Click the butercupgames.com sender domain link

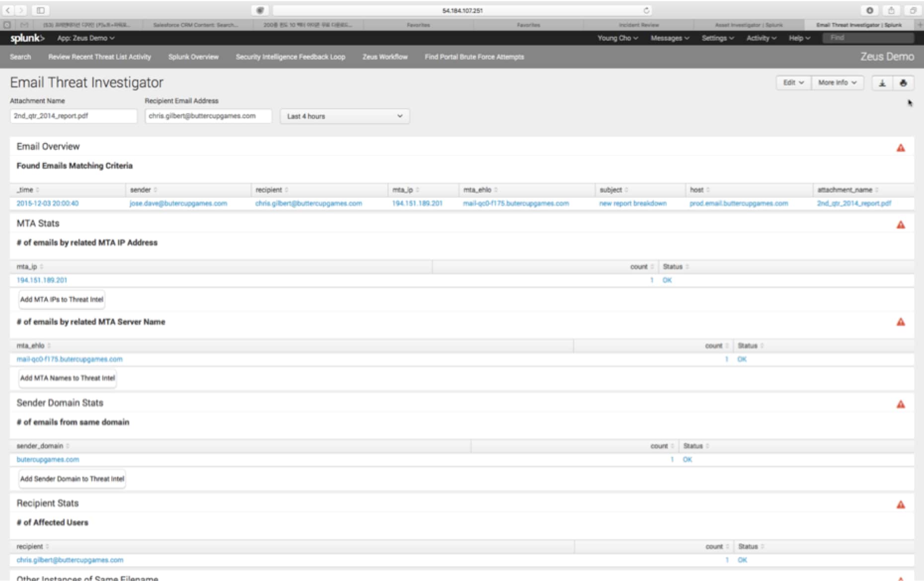point(48,460)
